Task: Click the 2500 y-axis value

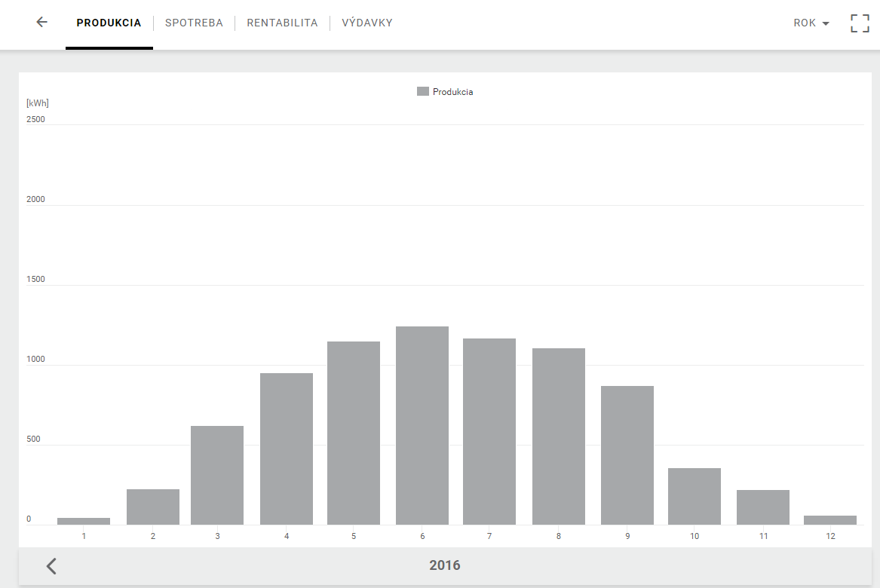Action: [x=35, y=120]
